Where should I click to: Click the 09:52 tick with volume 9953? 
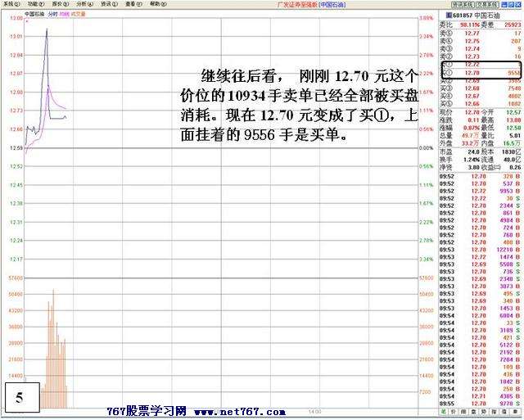coord(480,191)
